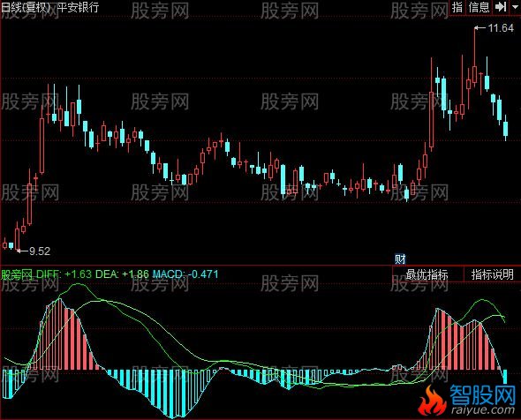Select the 11.64 high price label
This screenshot has width=521, height=420.
click(x=501, y=28)
